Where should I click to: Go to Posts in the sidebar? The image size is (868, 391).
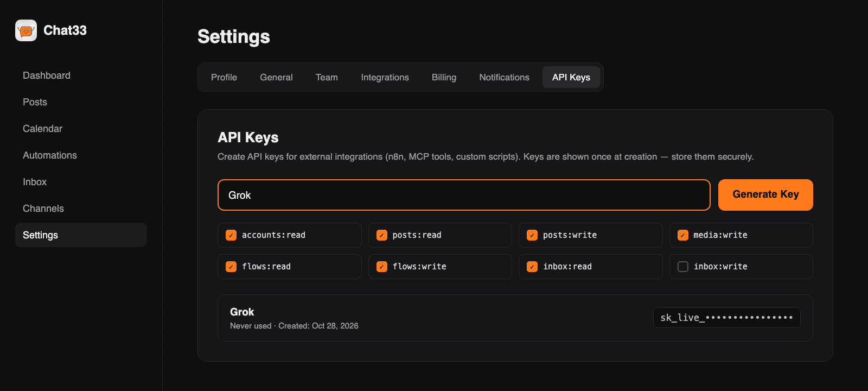pos(81,102)
